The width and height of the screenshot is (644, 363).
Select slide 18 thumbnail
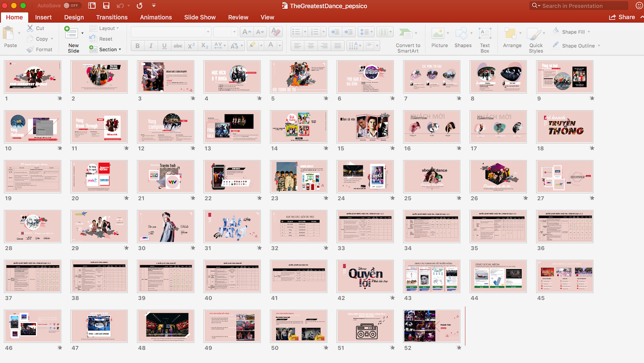click(x=564, y=126)
